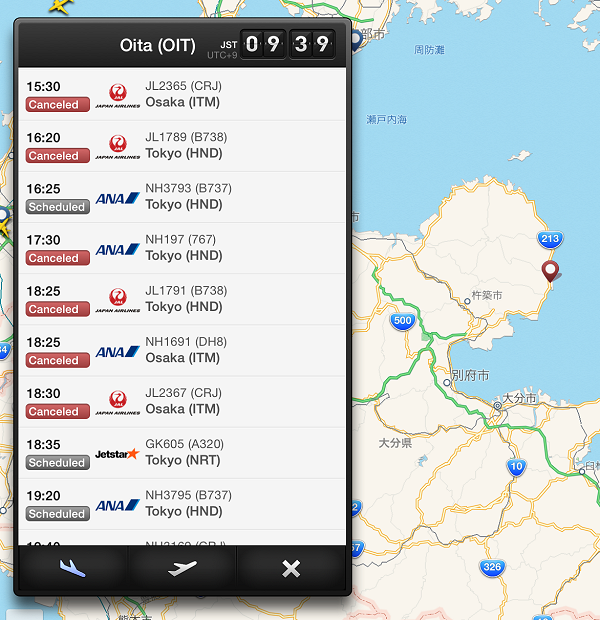Open flight NH3795 to Tokyo

(x=182, y=504)
